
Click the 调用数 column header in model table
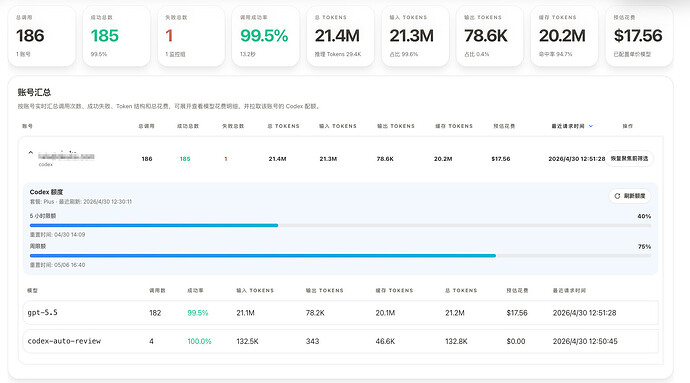[x=157, y=291]
